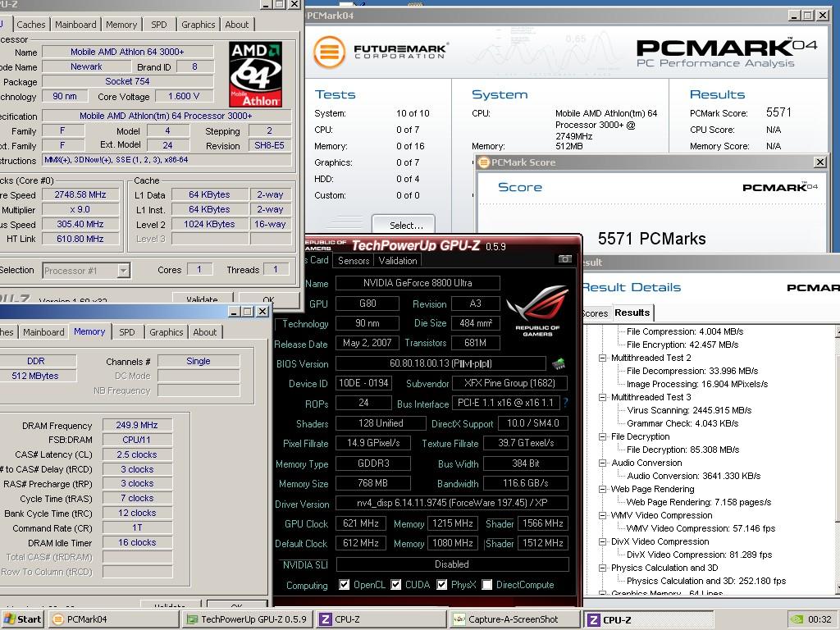Enable the DirectCompute checkbox in GPU-Z
Screen dimensions: 840x630
pos(487,584)
